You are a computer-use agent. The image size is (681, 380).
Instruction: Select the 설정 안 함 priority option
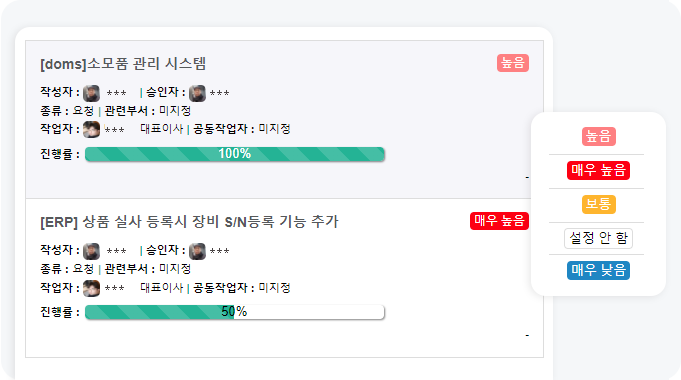598,238
